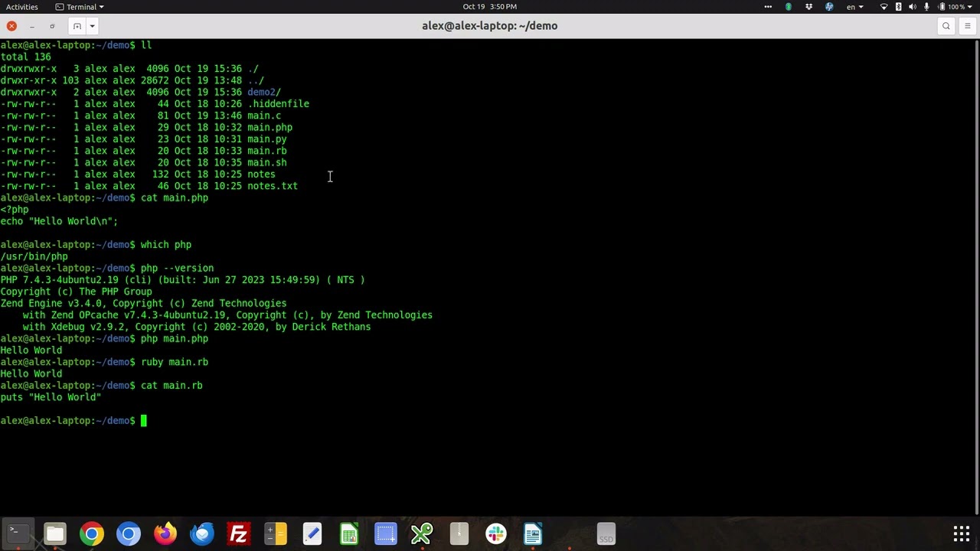This screenshot has height=551, width=980.
Task: Click the 'puts "Hello World"' output line
Action: point(51,397)
